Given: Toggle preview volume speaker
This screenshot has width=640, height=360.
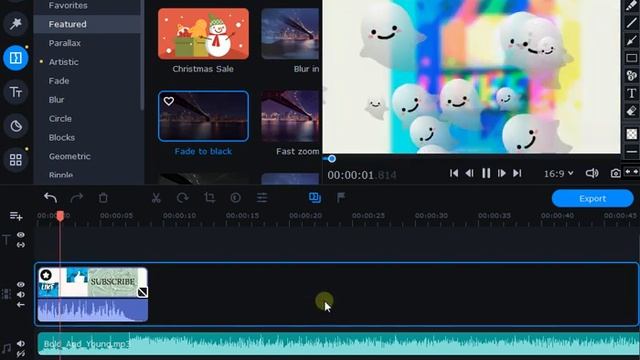Looking at the screenshot, I should click(592, 173).
